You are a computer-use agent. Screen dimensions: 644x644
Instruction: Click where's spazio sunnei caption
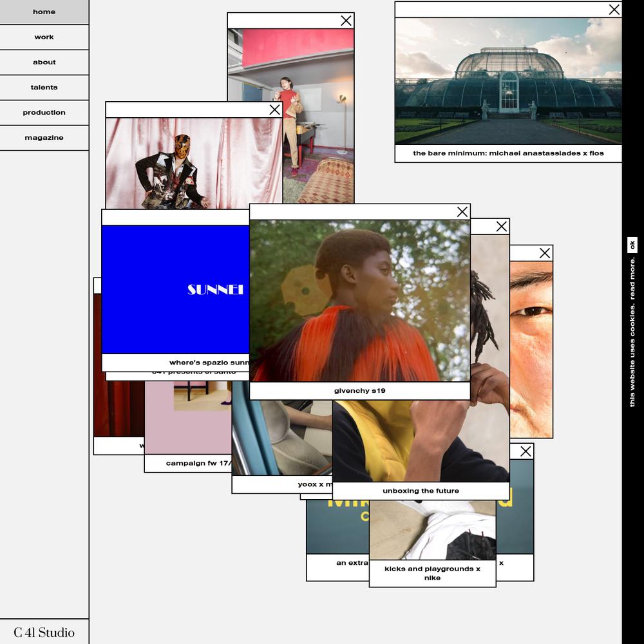pos(209,362)
